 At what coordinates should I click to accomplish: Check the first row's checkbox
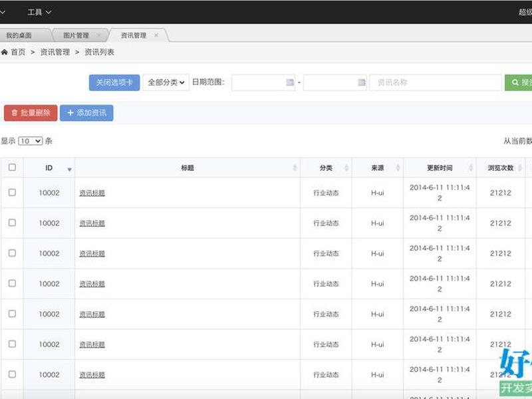click(12, 192)
